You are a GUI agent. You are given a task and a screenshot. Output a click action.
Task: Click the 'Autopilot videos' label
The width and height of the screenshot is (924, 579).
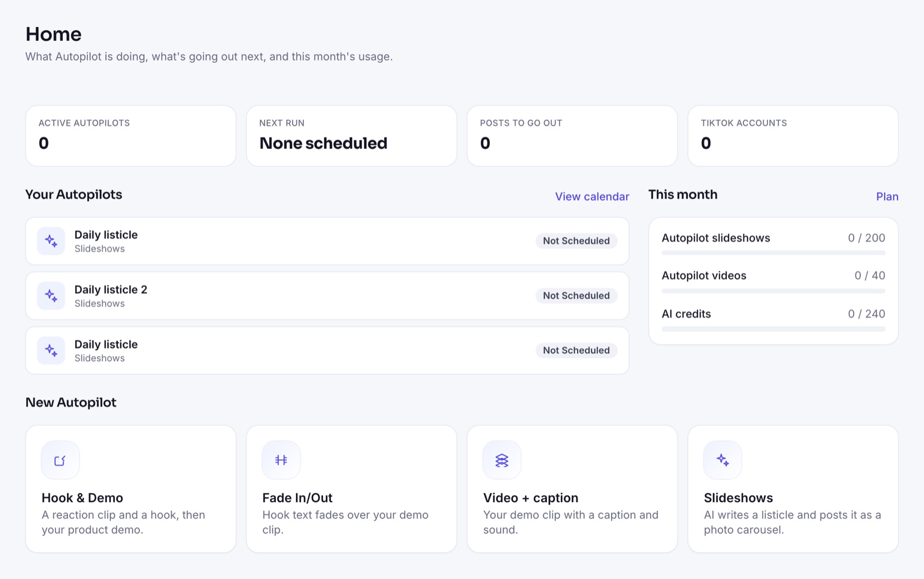tap(704, 275)
